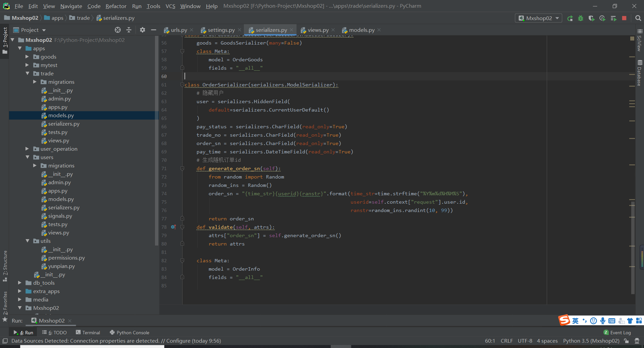Click the locate current file crosshair icon
Image resolution: width=644 pixels, height=348 pixels.
[x=118, y=30]
